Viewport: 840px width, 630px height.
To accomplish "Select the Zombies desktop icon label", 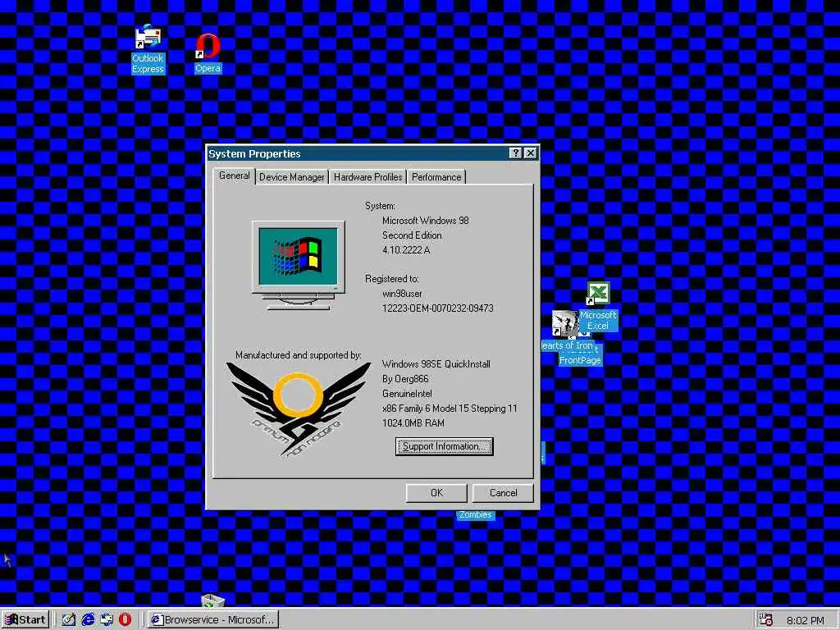I will point(475,515).
